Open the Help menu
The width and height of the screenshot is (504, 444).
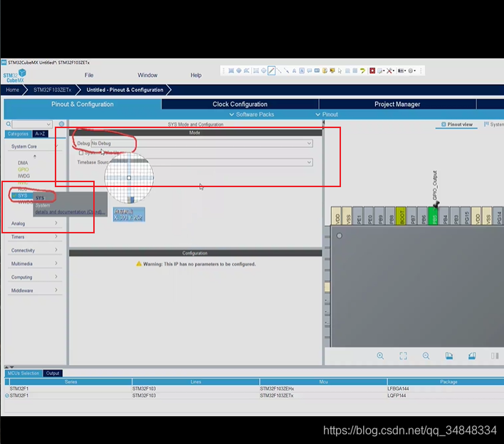196,75
